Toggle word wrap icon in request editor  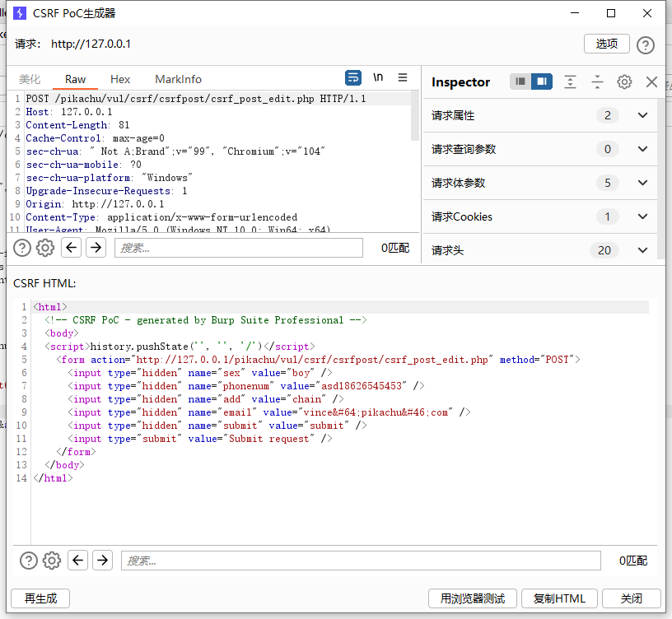pyautogui.click(x=353, y=77)
